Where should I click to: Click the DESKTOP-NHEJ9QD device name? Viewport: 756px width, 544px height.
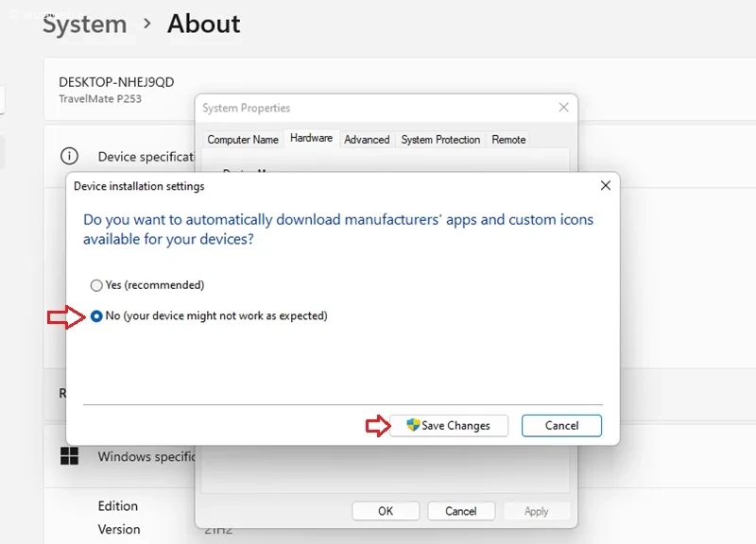116,82
